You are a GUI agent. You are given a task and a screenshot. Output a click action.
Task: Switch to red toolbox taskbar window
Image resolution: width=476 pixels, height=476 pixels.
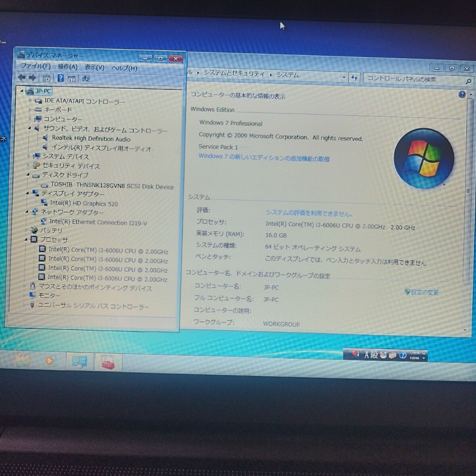(108, 363)
